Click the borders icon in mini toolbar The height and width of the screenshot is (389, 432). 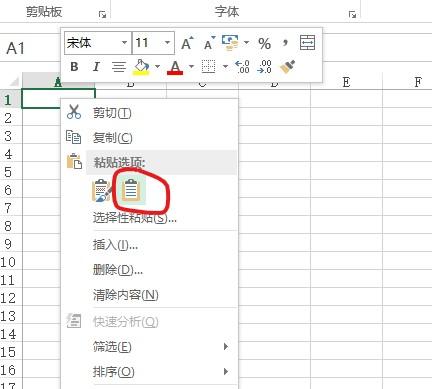pos(209,67)
